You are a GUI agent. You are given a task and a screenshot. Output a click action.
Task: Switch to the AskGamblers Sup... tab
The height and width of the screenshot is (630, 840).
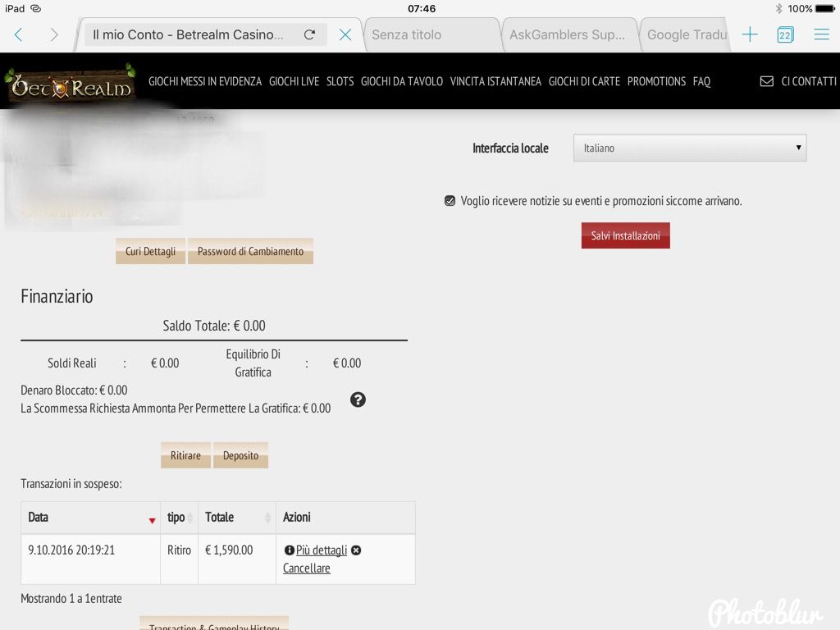click(569, 34)
